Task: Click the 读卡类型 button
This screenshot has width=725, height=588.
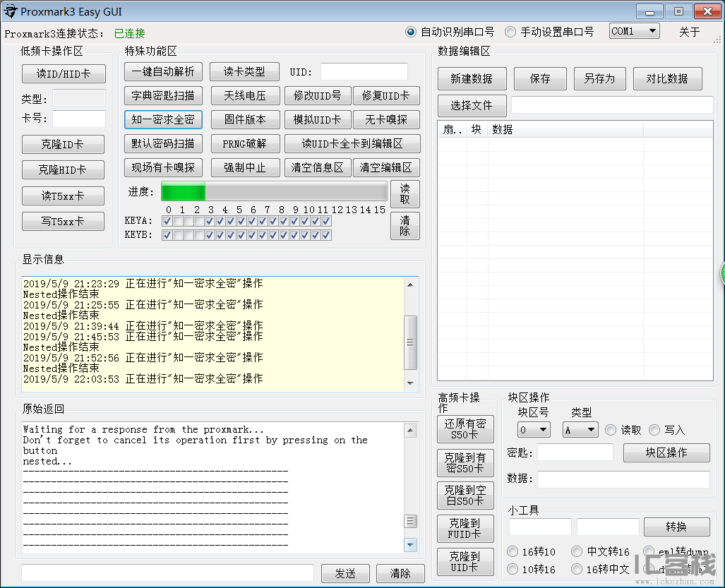Action: point(244,72)
